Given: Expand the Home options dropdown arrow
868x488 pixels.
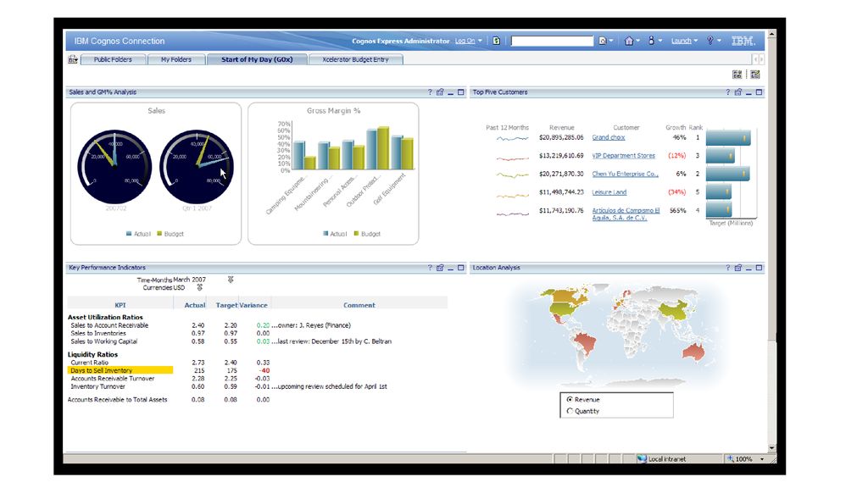Looking at the screenshot, I should coord(637,41).
